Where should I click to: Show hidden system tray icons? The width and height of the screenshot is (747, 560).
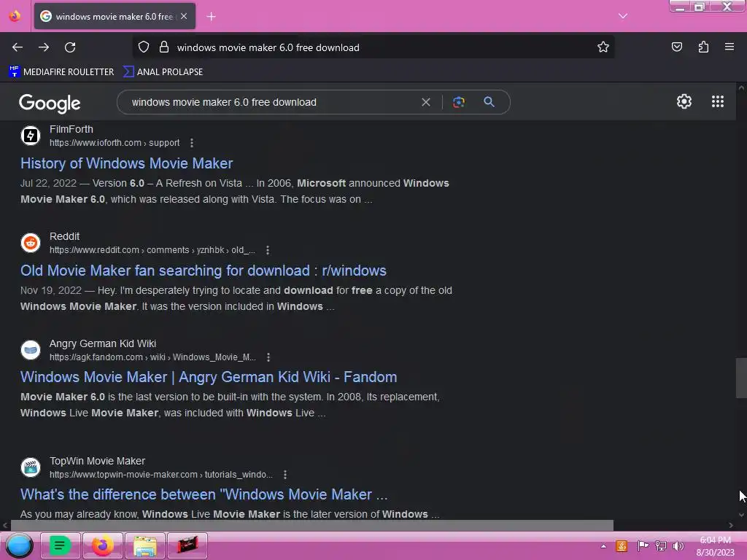click(603, 546)
